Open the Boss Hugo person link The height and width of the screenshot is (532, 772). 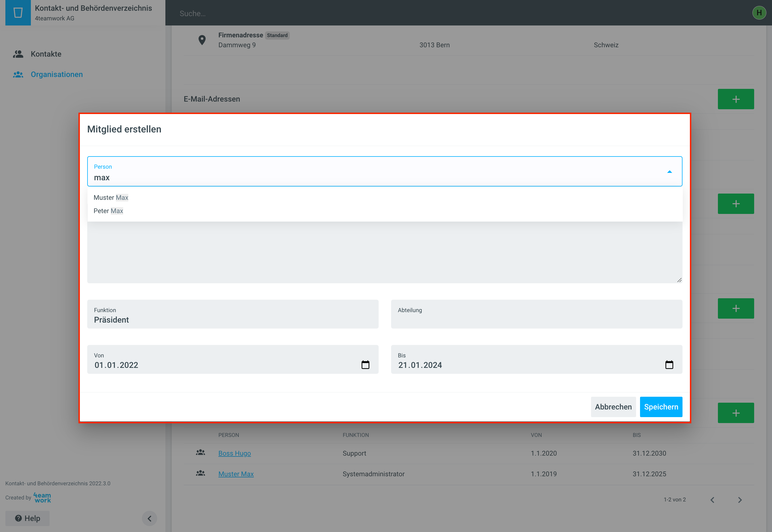(234, 453)
